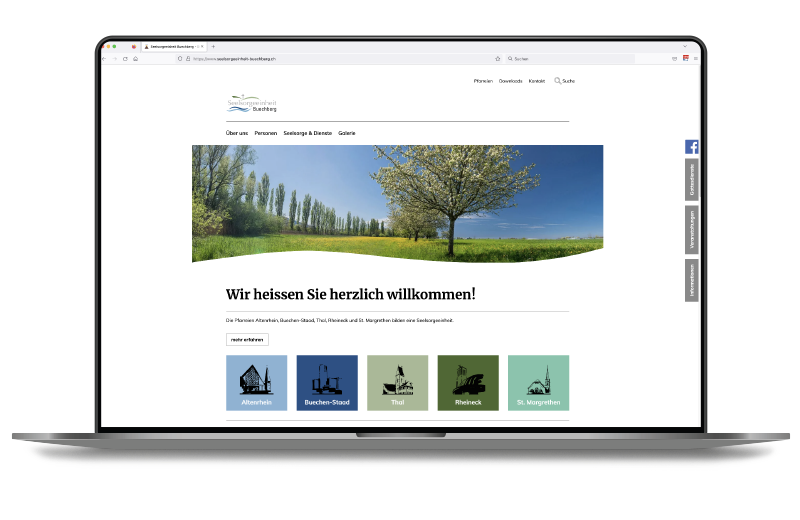This screenshot has height=520, width=800.
Task: Open the Galerie menu item
Action: [347, 133]
